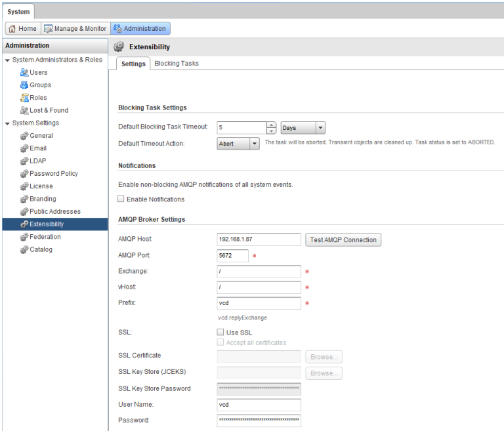Screen dimensions: 504x431
Task: Switch to the Blocking Tasks tab
Action: 177,64
